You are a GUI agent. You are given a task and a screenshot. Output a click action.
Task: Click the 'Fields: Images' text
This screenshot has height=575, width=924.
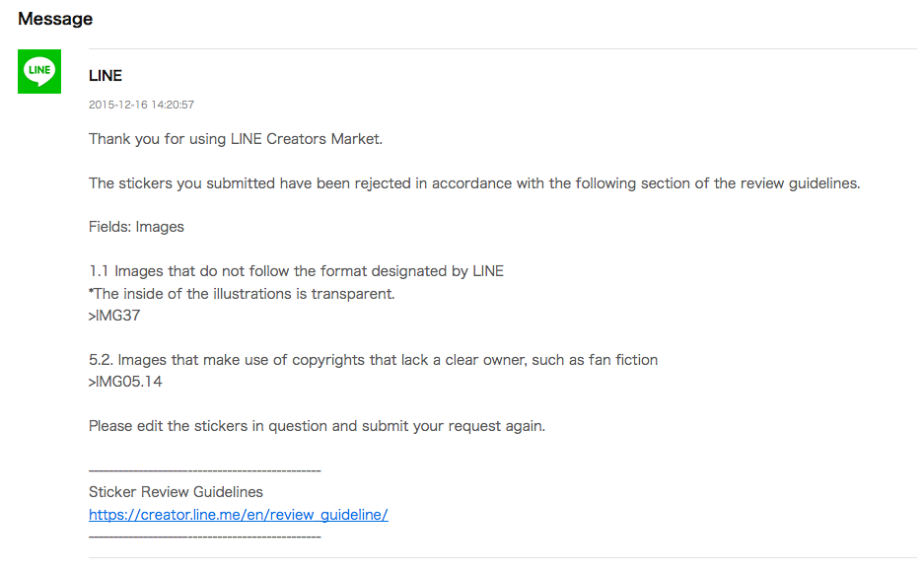(x=136, y=227)
